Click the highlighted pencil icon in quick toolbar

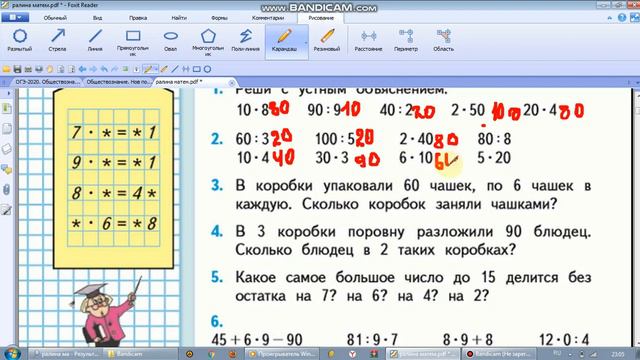[x=149, y=69]
